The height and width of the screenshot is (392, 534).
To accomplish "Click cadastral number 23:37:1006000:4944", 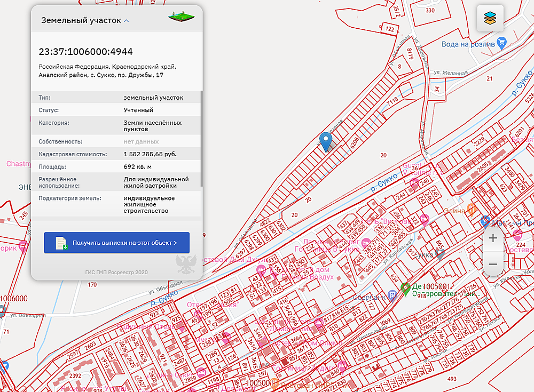I will click(x=85, y=52).
